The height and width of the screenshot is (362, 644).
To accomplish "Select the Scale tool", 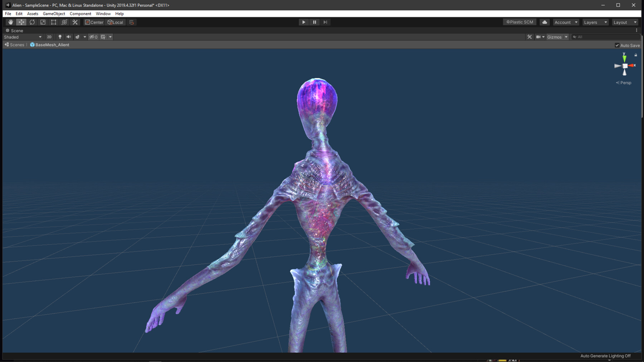I will click(43, 22).
